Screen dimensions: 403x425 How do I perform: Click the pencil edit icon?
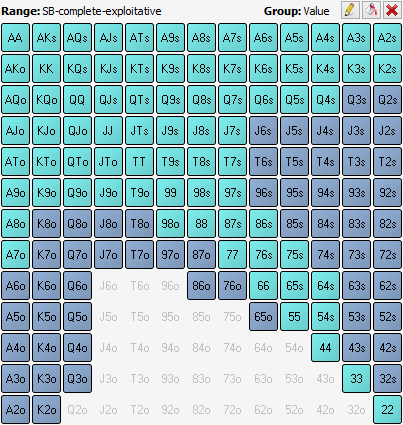tap(350, 10)
